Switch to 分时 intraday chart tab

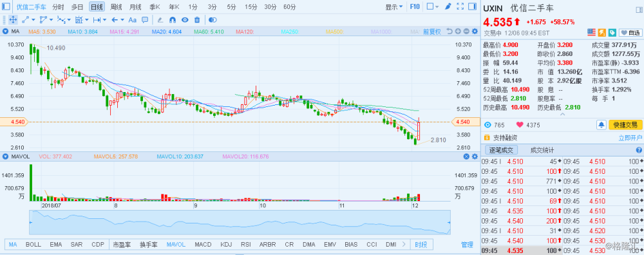[59, 6]
